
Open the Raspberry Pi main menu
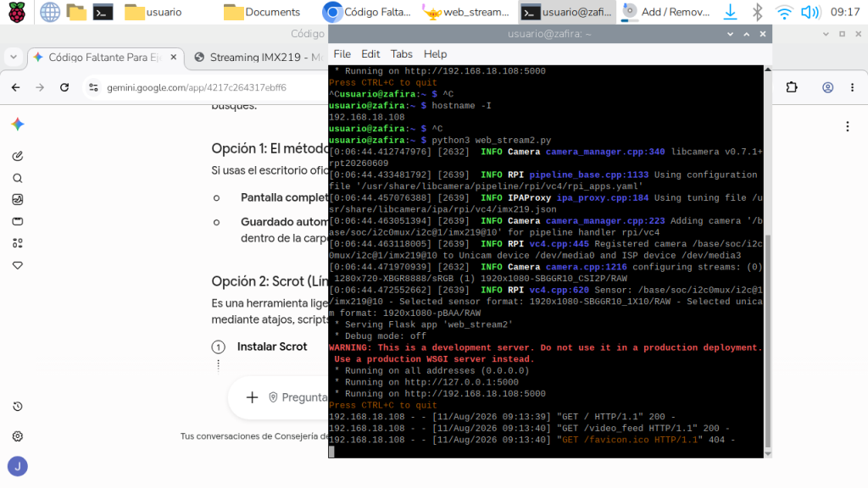pos(17,12)
